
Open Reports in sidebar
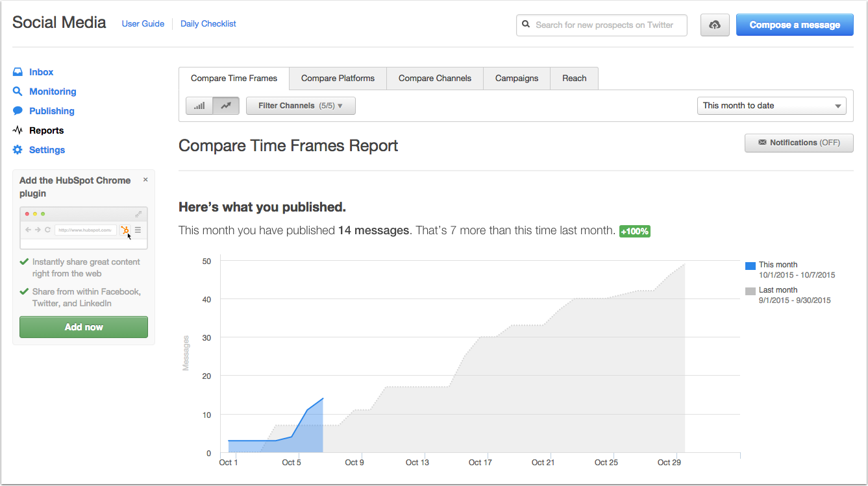click(x=47, y=130)
